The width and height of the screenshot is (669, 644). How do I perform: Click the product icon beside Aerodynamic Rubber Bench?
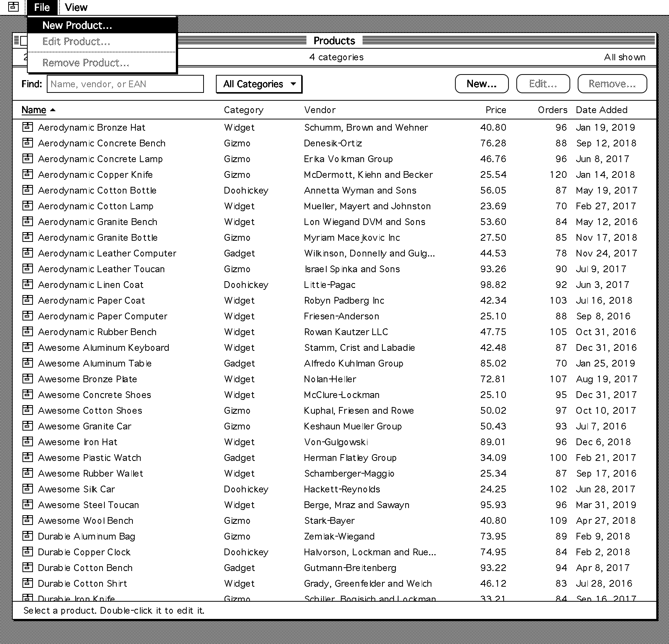pyautogui.click(x=27, y=331)
